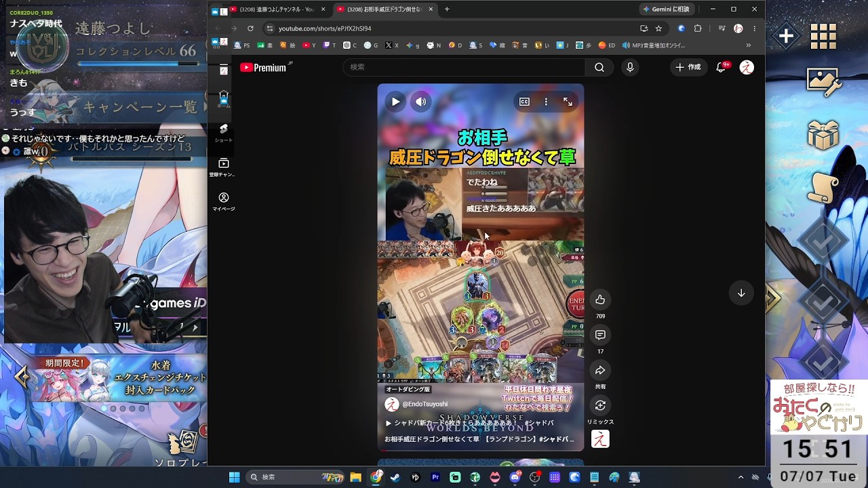Open the channel avatar beside @EndoTsuyoshi

click(391, 404)
